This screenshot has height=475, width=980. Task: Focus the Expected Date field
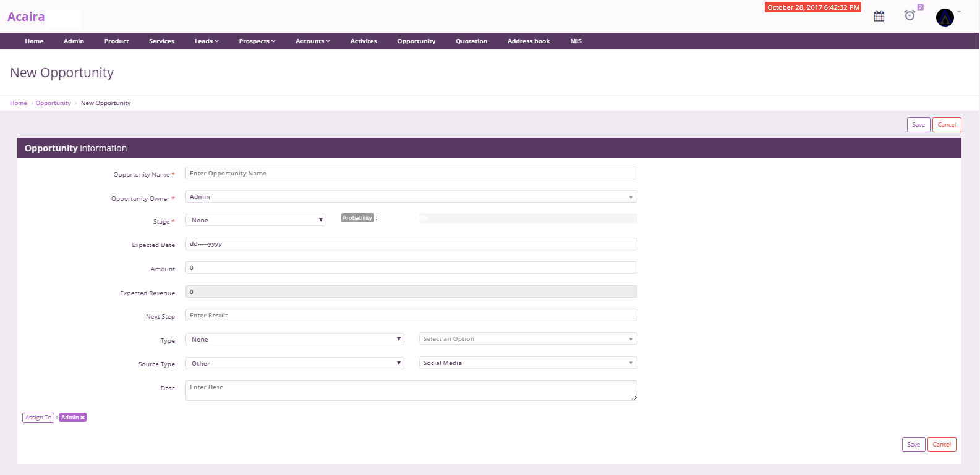pyautogui.click(x=411, y=244)
